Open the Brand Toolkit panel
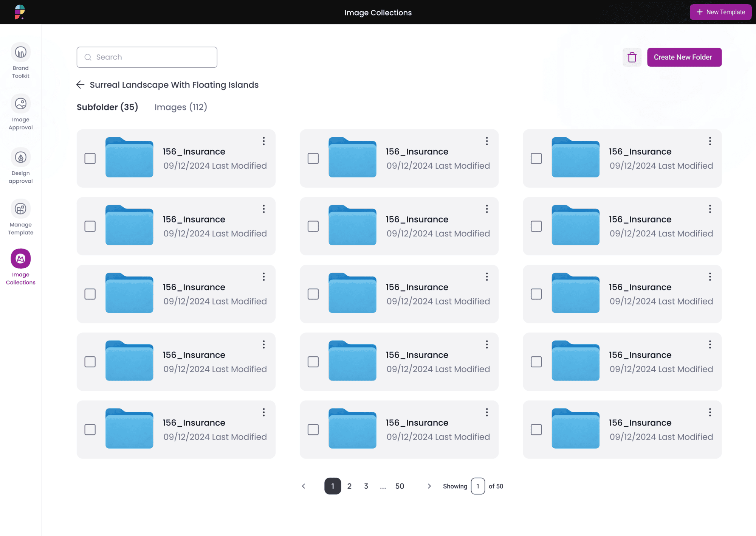The width and height of the screenshot is (756, 536). 20,61
